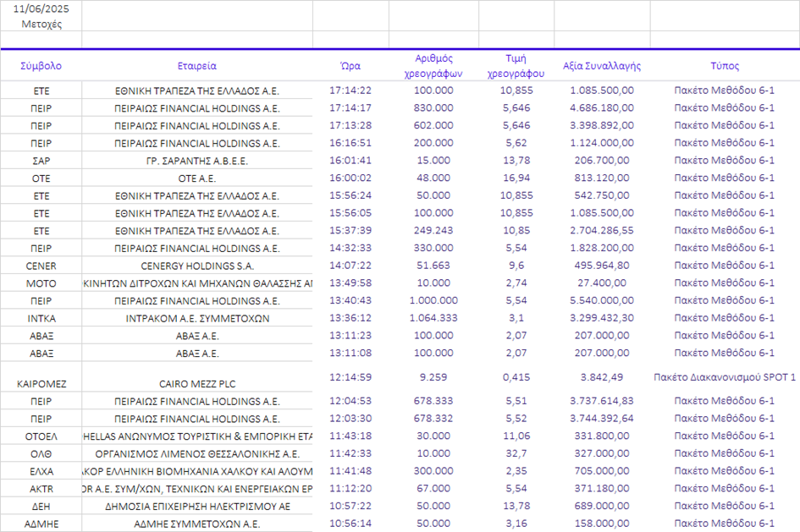This screenshot has width=800, height=532.
Task: Click the CENERGY HOLDINGS S.A. company cell
Action: point(197,266)
